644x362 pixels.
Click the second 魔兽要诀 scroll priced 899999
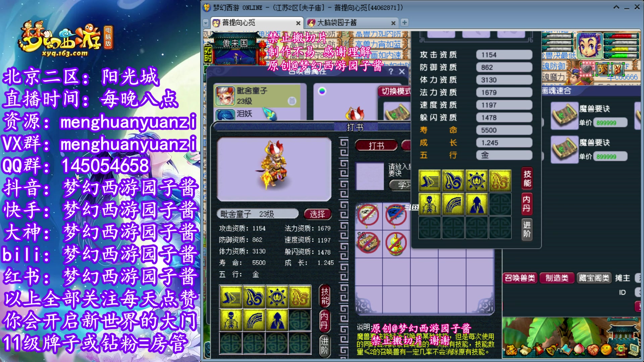pyautogui.click(x=565, y=150)
